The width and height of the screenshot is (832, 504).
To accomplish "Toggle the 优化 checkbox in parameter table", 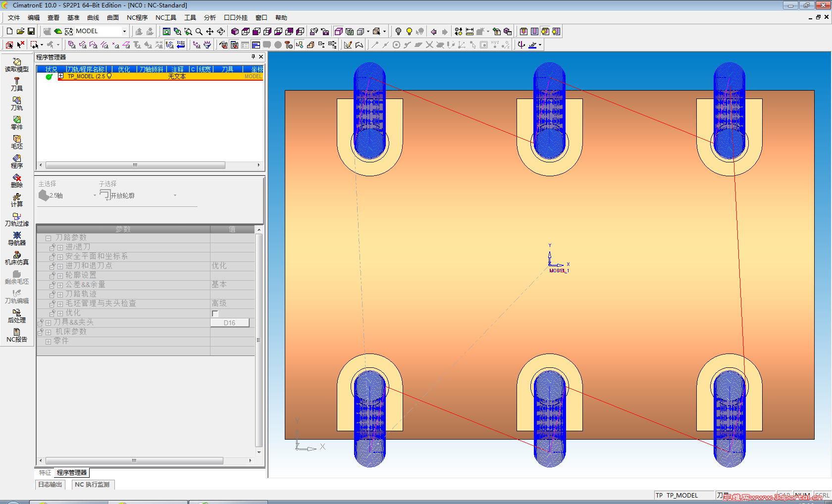I will coord(215,313).
